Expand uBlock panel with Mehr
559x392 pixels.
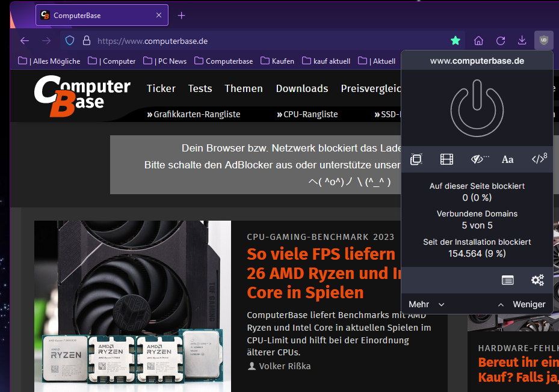427,304
